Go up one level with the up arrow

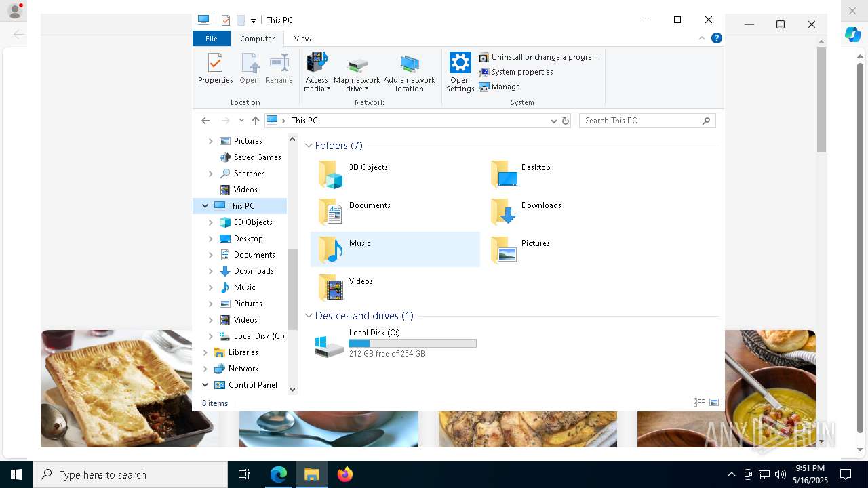[x=255, y=121]
